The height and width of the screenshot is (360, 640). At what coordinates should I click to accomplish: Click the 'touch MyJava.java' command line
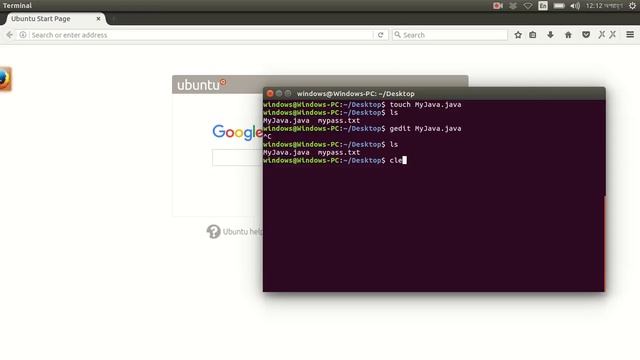(x=425, y=104)
